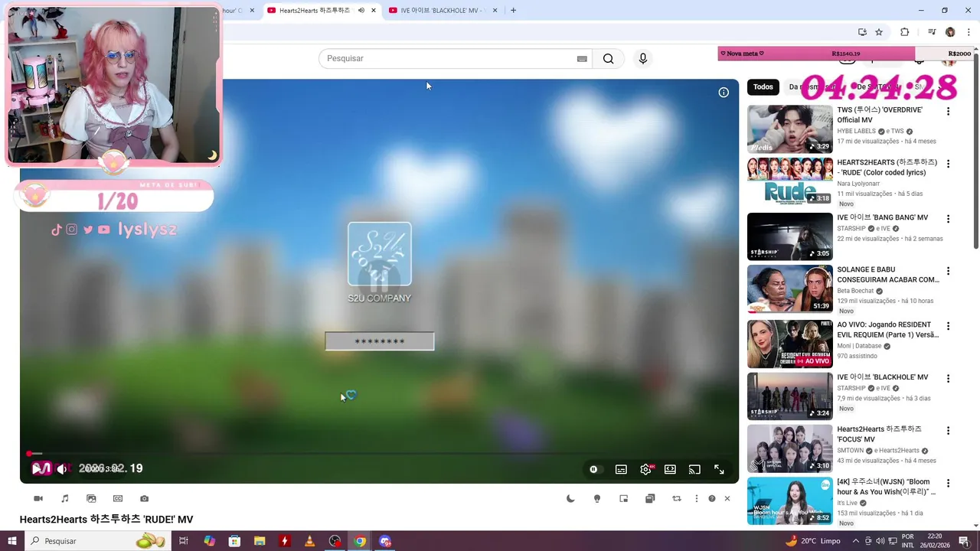Image resolution: width=980 pixels, height=551 pixels.
Task: Click the image extension icon below player
Action: point(91,498)
